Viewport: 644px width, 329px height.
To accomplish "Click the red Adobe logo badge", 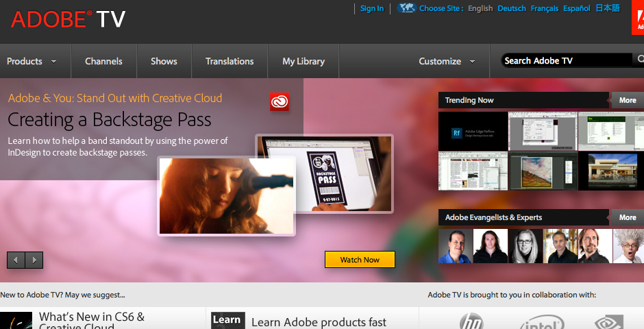I will pyautogui.click(x=638, y=18).
